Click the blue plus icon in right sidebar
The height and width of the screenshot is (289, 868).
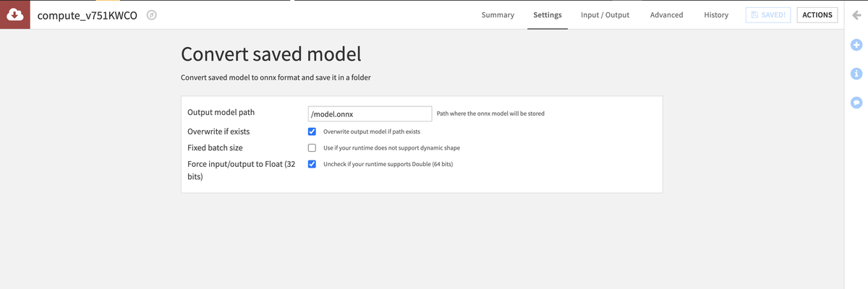click(x=856, y=46)
